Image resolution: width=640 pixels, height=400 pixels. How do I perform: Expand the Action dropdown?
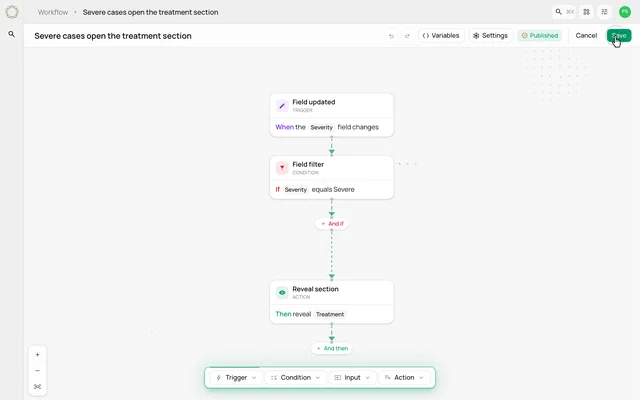pos(404,378)
